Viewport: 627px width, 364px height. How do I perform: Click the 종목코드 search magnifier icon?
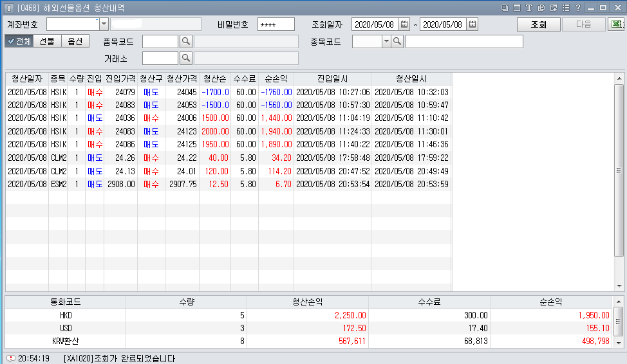click(397, 42)
